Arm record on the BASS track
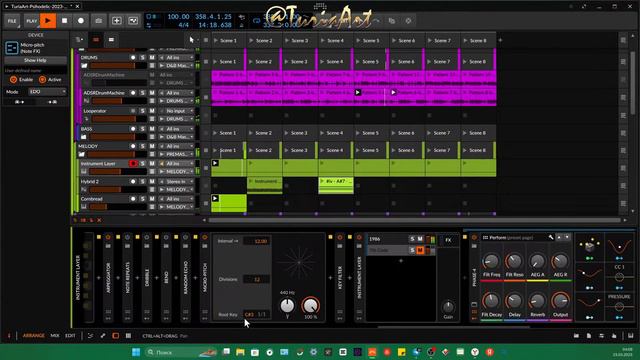This screenshot has width=640, height=360. click(133, 129)
